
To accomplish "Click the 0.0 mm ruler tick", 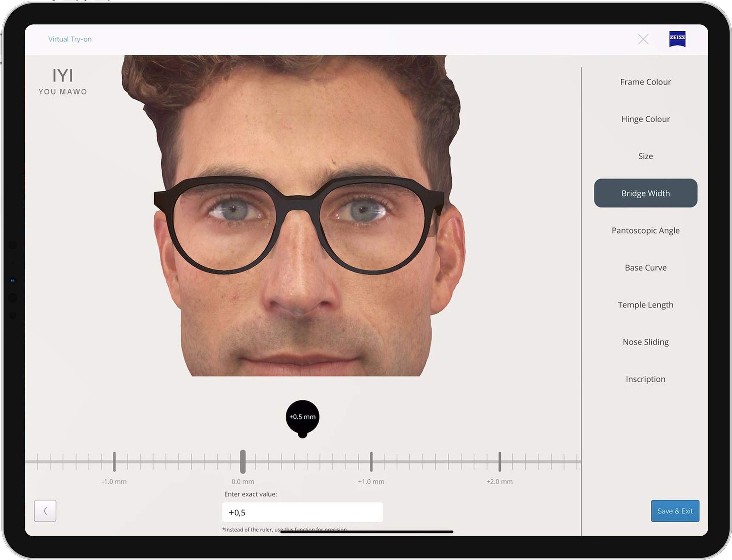I will pyautogui.click(x=243, y=461).
